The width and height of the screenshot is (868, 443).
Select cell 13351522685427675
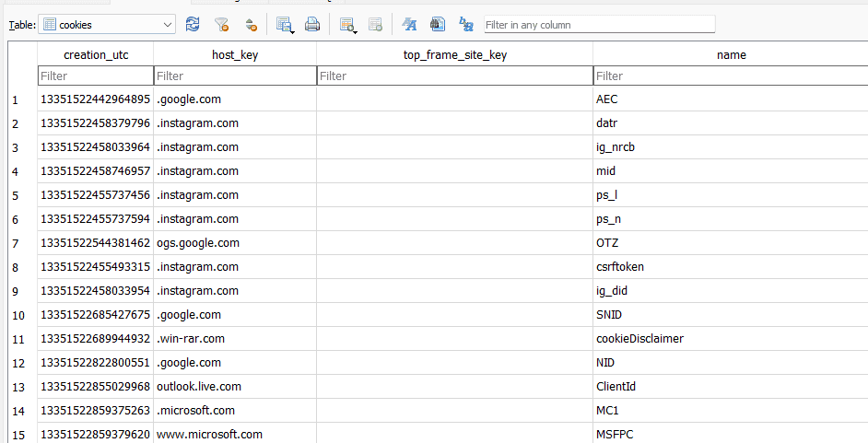point(96,315)
